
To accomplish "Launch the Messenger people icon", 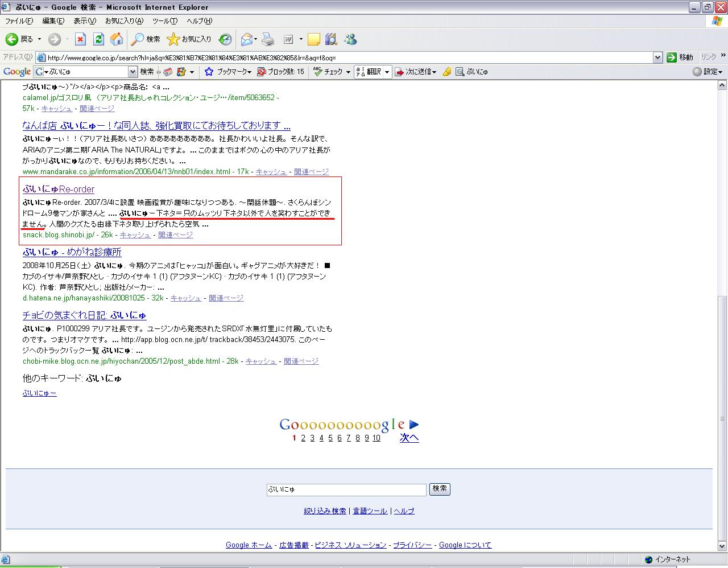I will tap(350, 39).
